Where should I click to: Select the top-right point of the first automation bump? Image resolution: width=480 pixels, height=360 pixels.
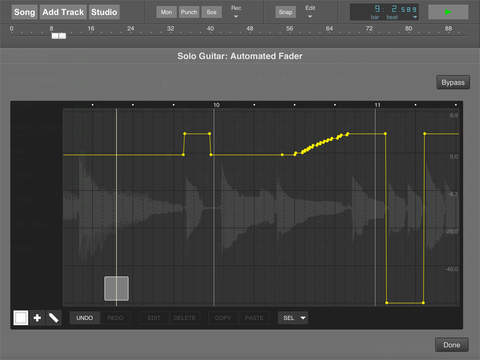pyautogui.click(x=210, y=134)
